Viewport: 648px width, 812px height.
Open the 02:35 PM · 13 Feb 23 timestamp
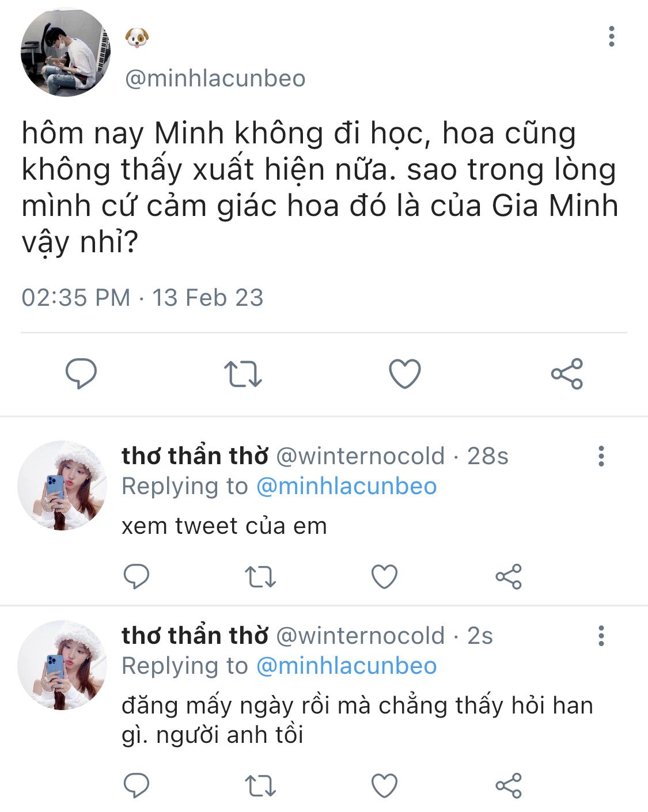coord(142,298)
